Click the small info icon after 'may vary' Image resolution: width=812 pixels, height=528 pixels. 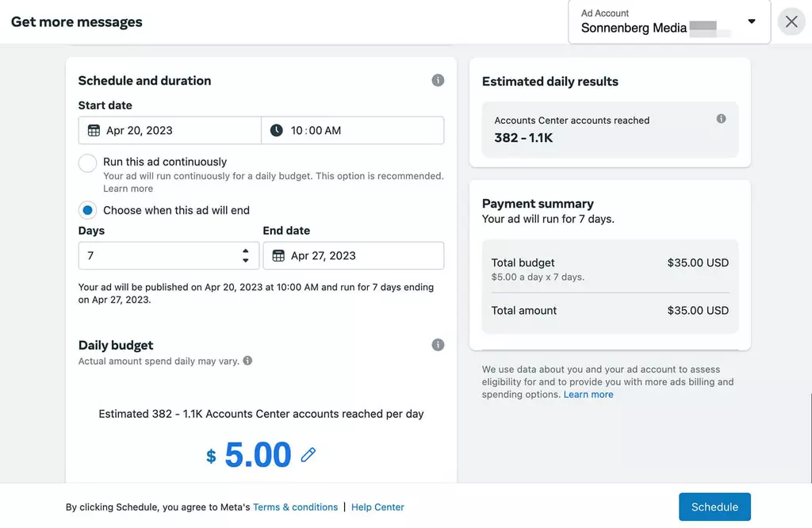247,361
